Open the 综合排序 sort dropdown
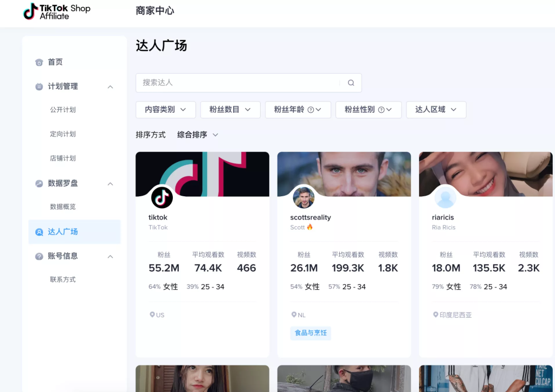The image size is (555, 392). click(x=197, y=135)
